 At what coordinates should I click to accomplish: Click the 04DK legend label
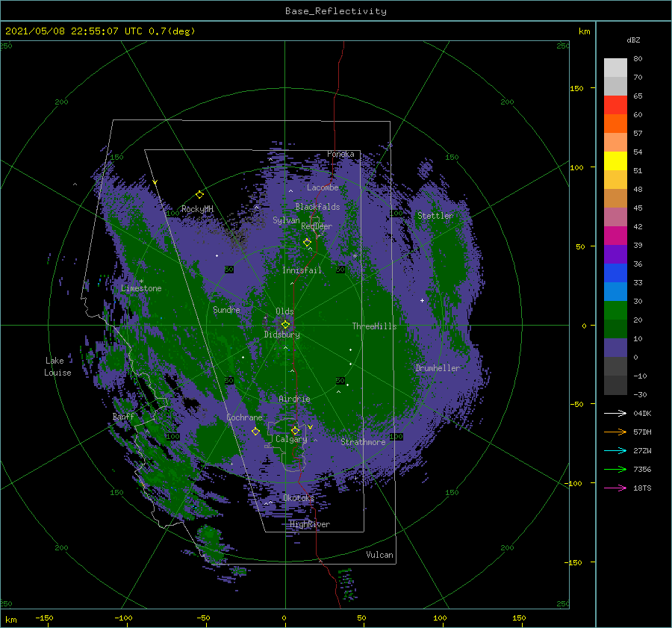642,413
